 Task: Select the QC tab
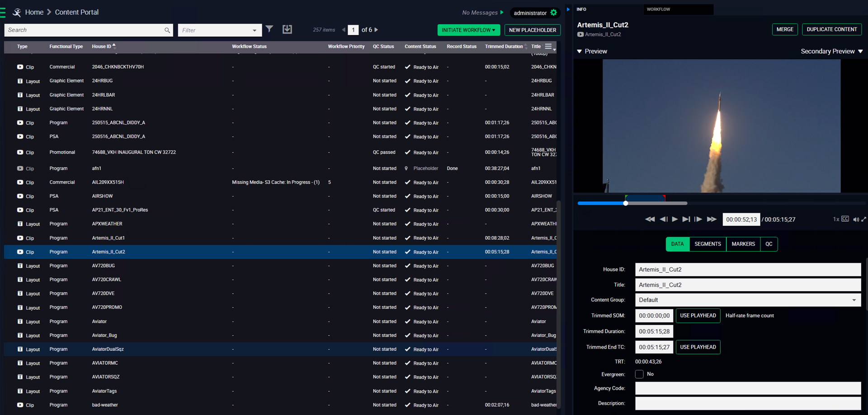769,244
